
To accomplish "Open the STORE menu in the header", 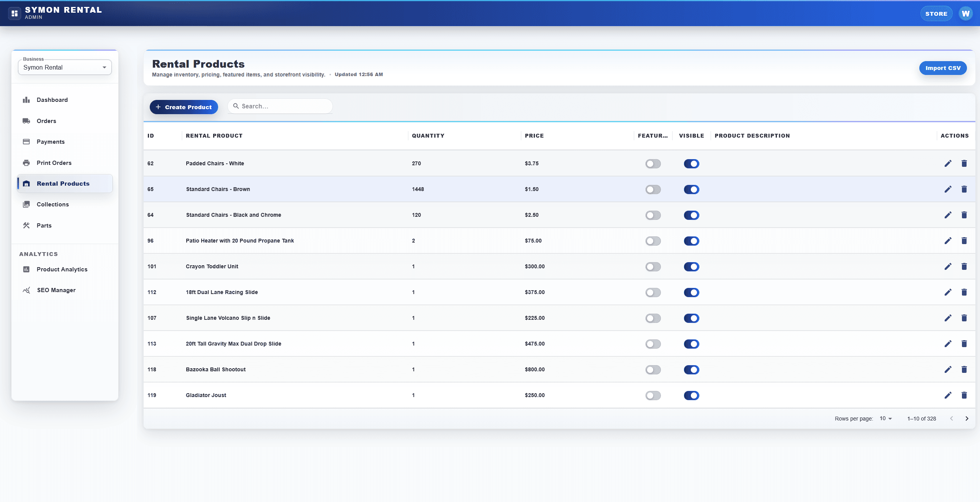I will pyautogui.click(x=936, y=13).
